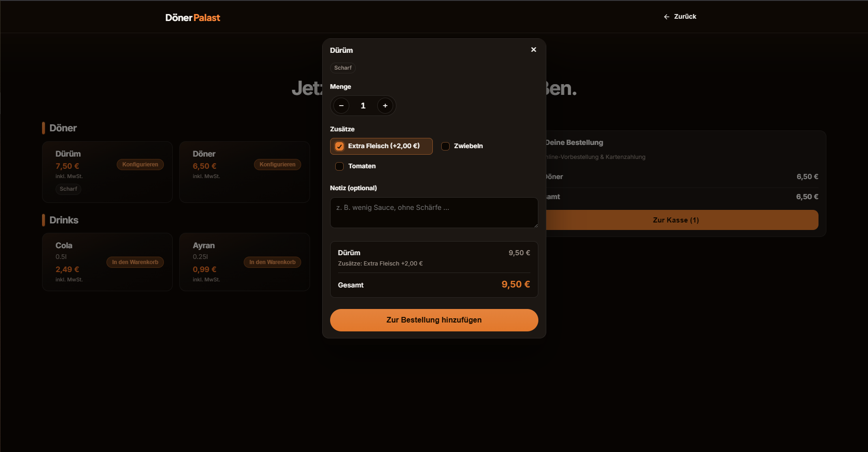Increase quantity with the plus button
The height and width of the screenshot is (452, 868).
(385, 106)
